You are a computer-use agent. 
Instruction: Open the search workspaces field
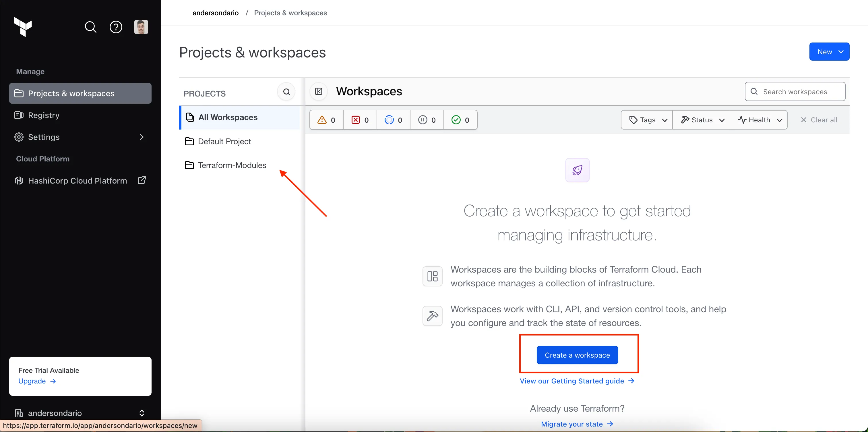tap(795, 91)
